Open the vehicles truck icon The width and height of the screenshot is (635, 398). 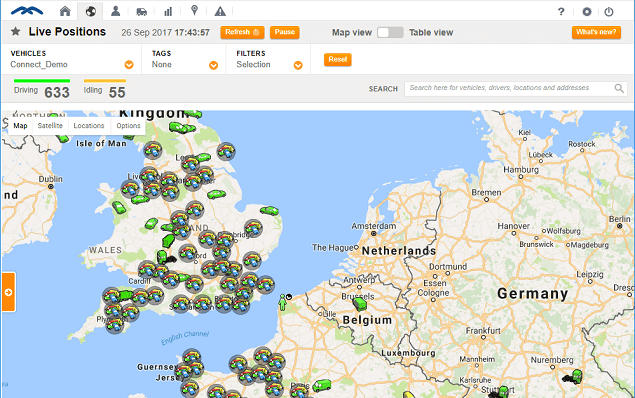point(141,11)
